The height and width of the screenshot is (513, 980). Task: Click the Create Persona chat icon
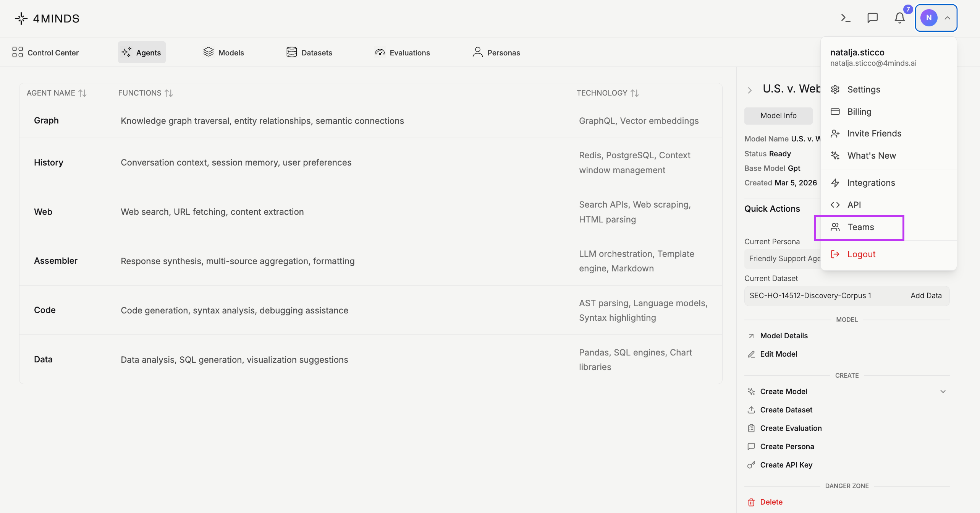pos(751,446)
